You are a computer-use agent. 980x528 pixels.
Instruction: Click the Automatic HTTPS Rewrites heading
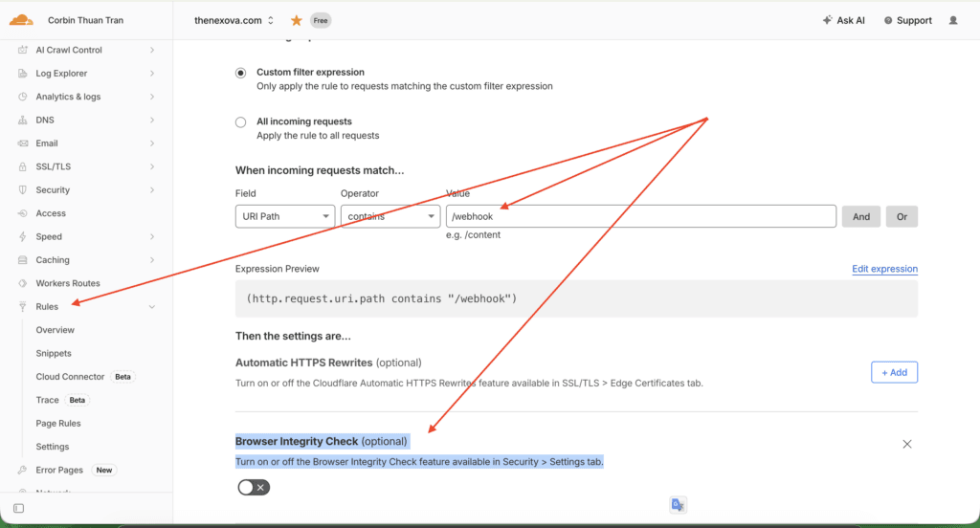click(328, 363)
